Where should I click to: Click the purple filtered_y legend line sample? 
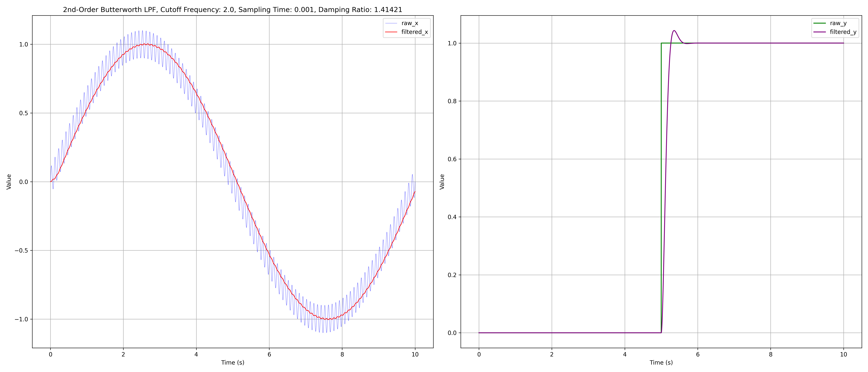pos(820,32)
